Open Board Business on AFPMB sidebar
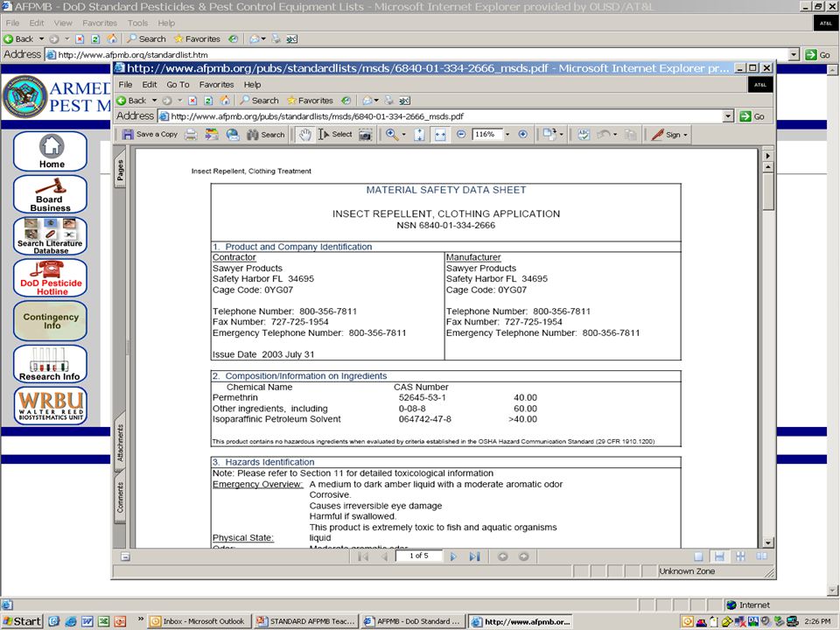This screenshot has width=840, height=630. coord(51,194)
